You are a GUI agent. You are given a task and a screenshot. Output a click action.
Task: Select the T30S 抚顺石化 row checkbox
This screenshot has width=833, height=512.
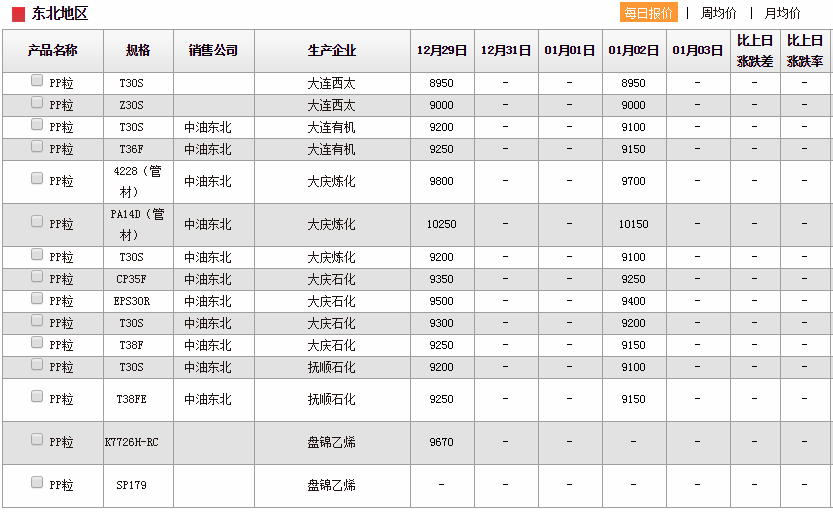37,364
